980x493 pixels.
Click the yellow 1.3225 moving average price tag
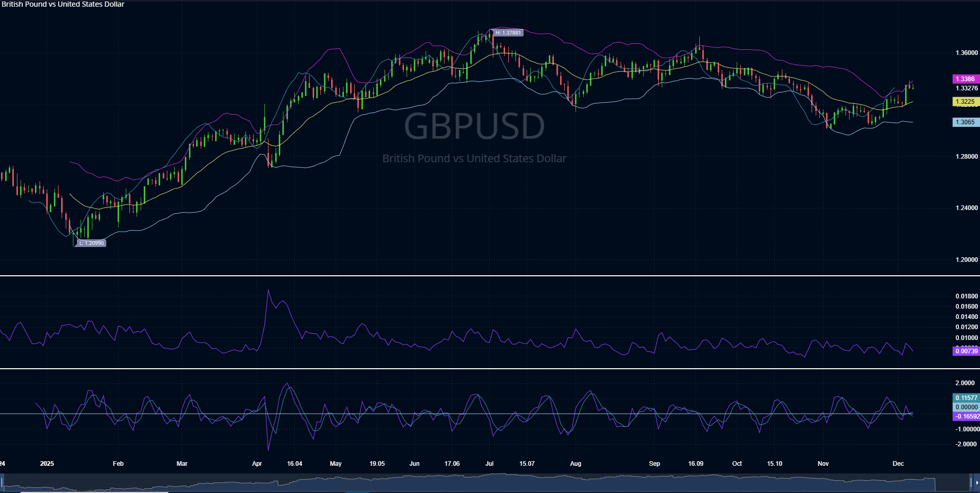tap(965, 102)
